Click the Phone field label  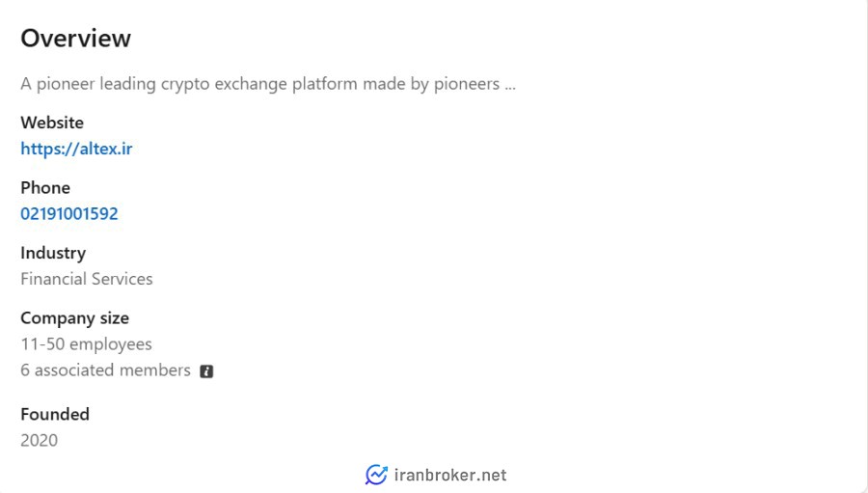[x=45, y=187]
